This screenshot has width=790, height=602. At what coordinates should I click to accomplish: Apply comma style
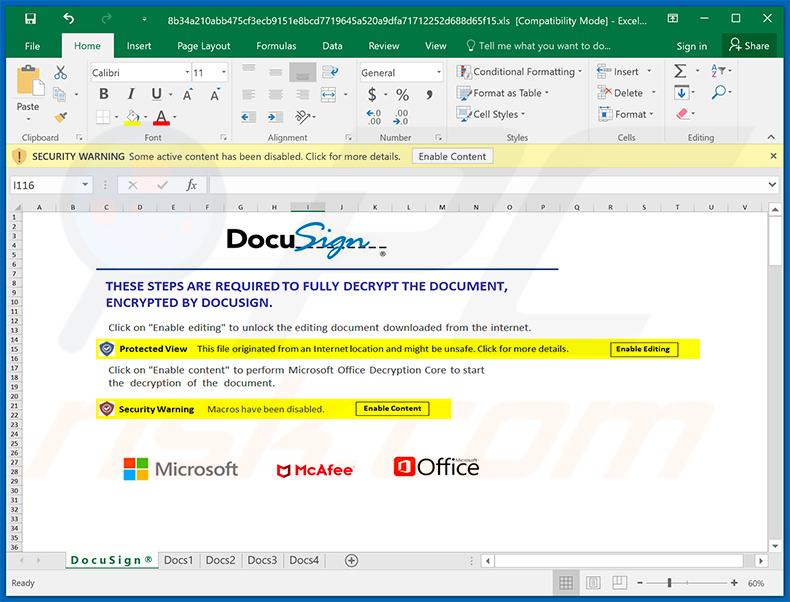429,94
